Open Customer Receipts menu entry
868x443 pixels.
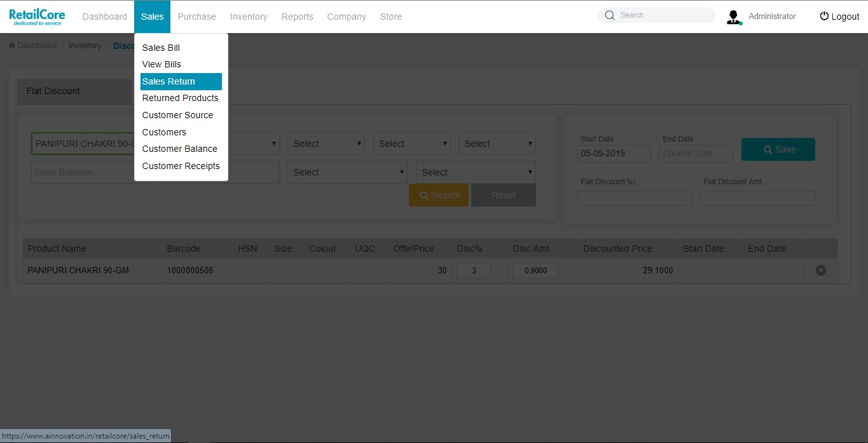coord(181,166)
